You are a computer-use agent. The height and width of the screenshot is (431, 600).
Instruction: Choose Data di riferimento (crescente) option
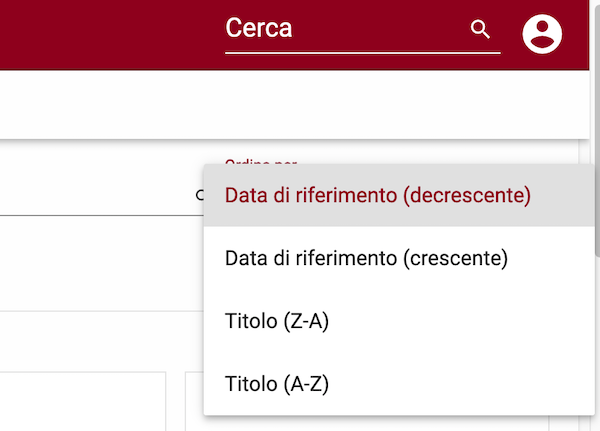[366, 258]
